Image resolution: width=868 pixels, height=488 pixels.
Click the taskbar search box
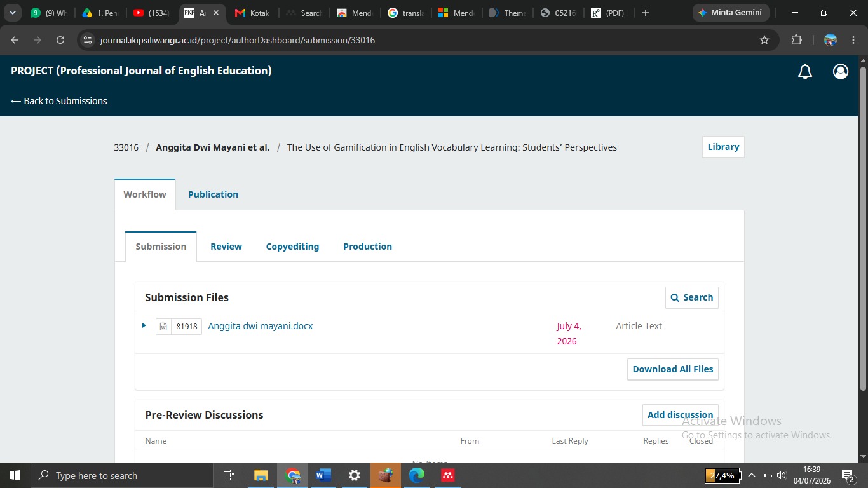[121, 475]
